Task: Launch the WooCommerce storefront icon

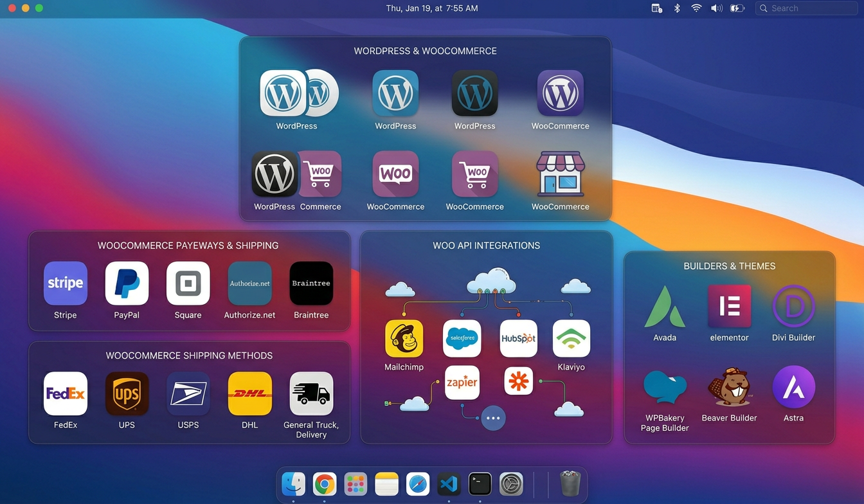Action: click(560, 174)
